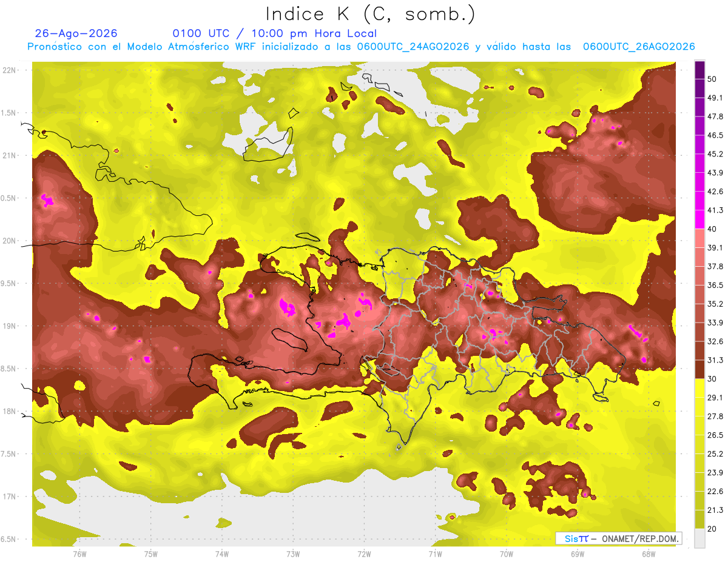This screenshot has height=562, width=728.
Task: Click the "18N" latitude label
Action: click(x=9, y=411)
